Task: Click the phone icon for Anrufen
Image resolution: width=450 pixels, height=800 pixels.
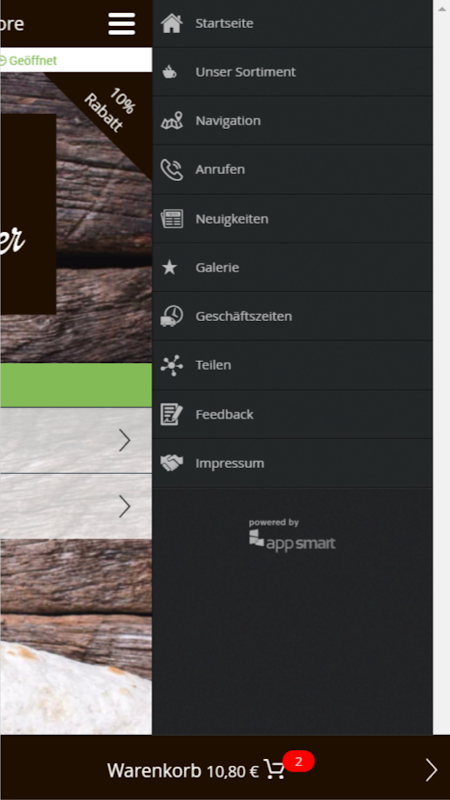Action: [x=171, y=170]
